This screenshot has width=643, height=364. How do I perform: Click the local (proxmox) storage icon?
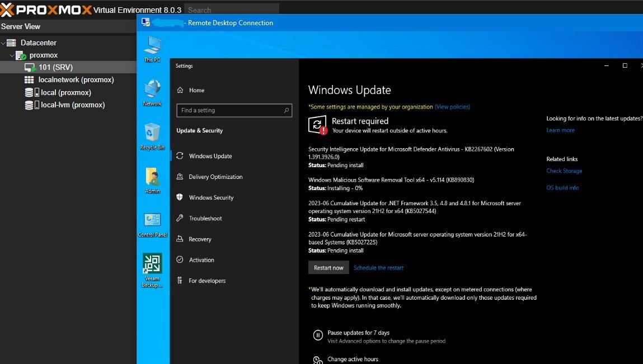32,92
